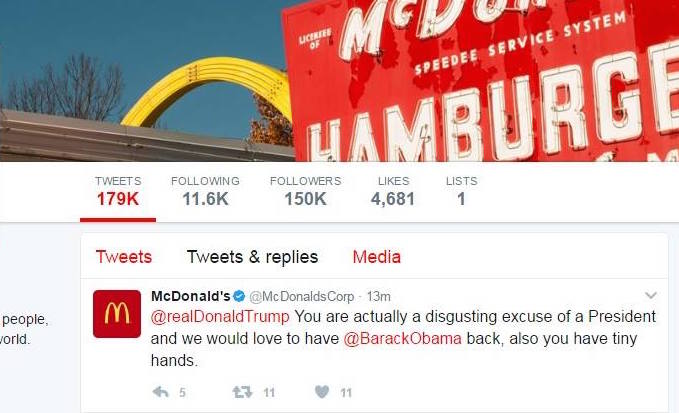The width and height of the screenshot is (679, 413).
Task: Click the hamburger sign header image
Action: [340, 81]
